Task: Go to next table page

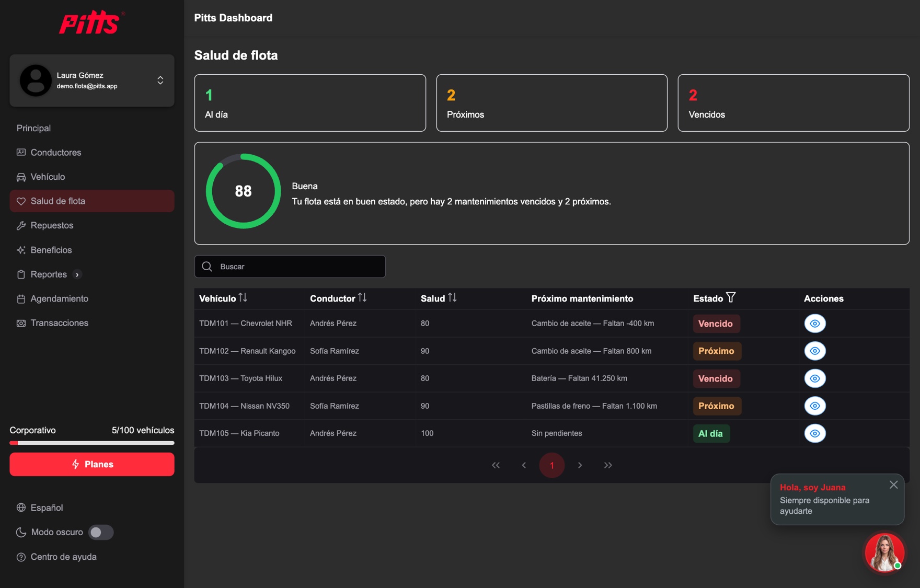Action: tap(580, 465)
